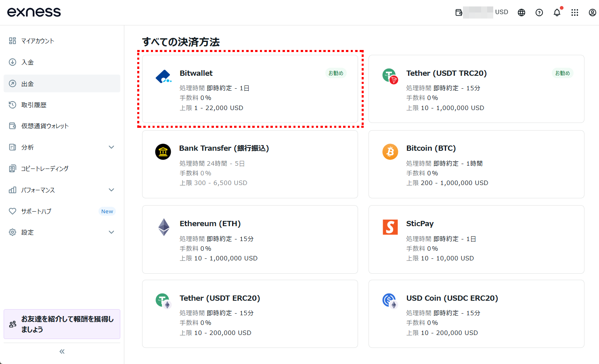This screenshot has width=599, height=364.
Task: Choose SticPay withdrawal method
Action: 476,239
